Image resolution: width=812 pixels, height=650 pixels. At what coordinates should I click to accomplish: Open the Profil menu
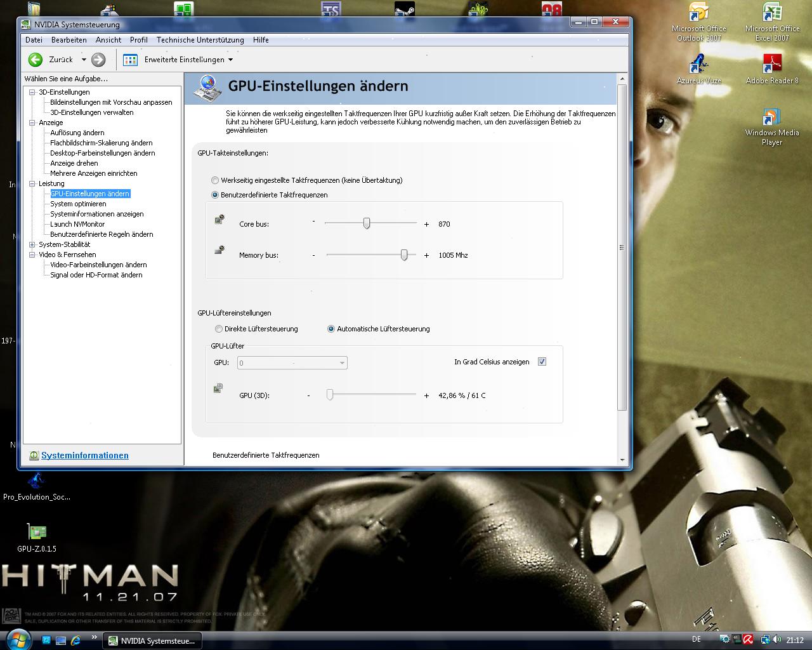[x=139, y=39]
